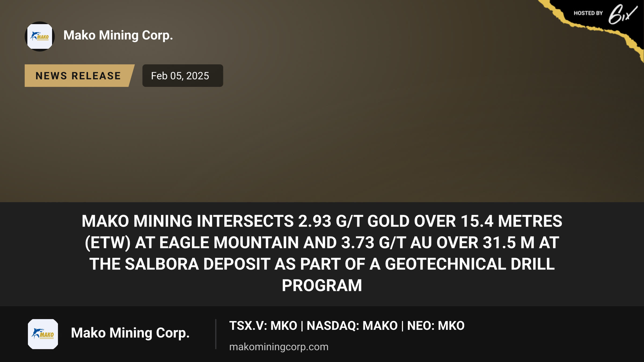Screen dimensions: 644x362
Task: Click the vertical divider in footer
Action: click(216, 334)
